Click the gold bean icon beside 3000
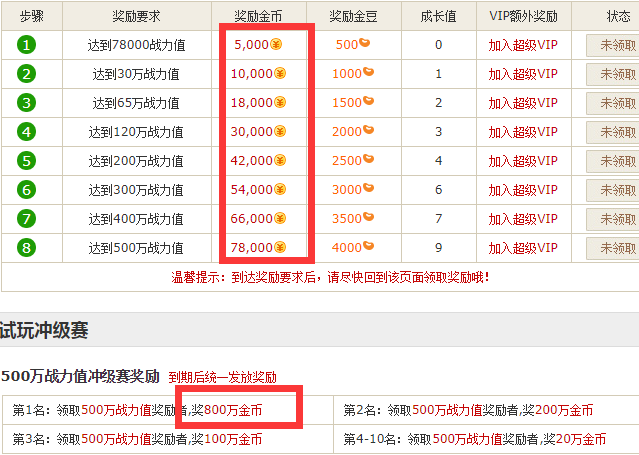Screen dimensions: 639x455 368,187
